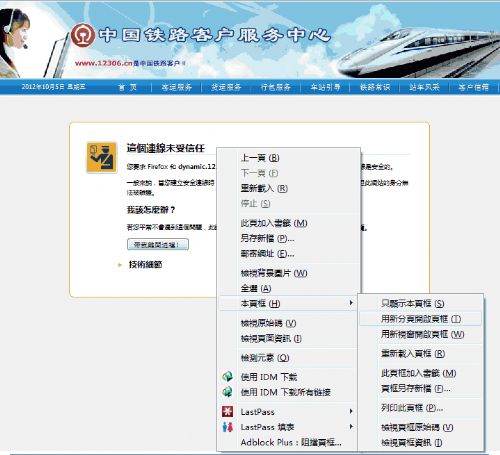
Task: Click the 帶我離開這裡! button
Action: (158, 245)
